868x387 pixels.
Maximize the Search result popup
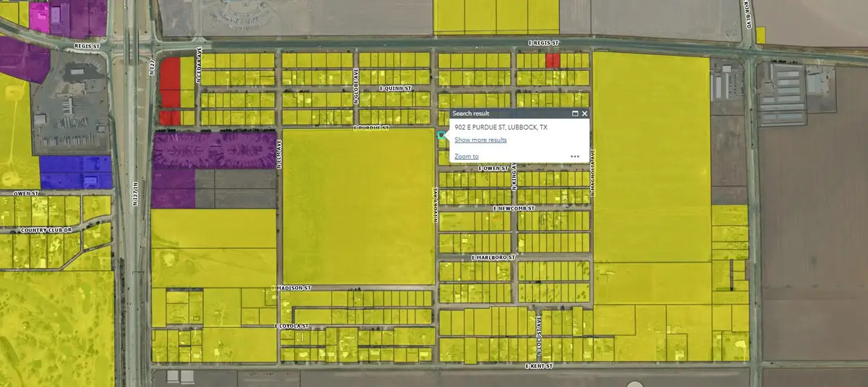[x=575, y=114]
